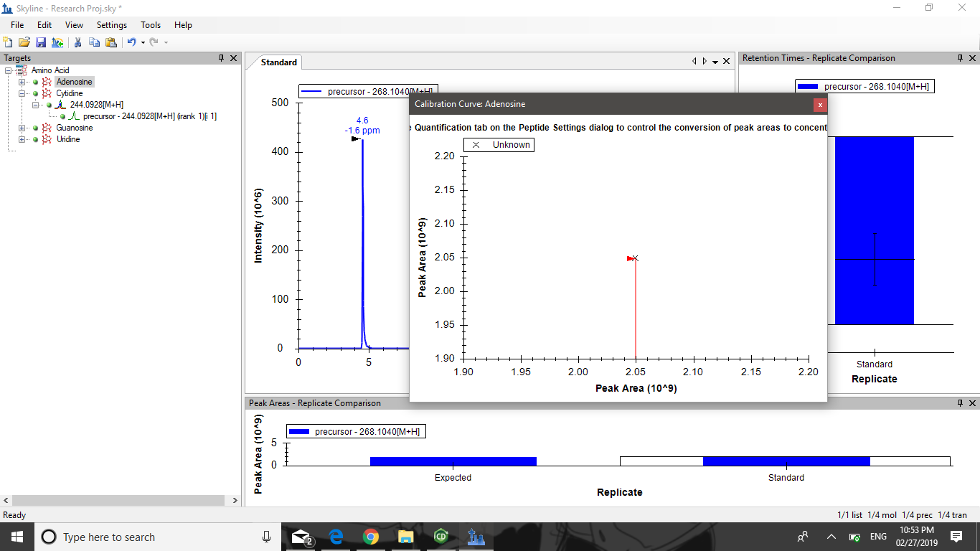The image size is (980, 551).
Task: Paste using the clipboard toolbar icon
Action: tap(110, 42)
